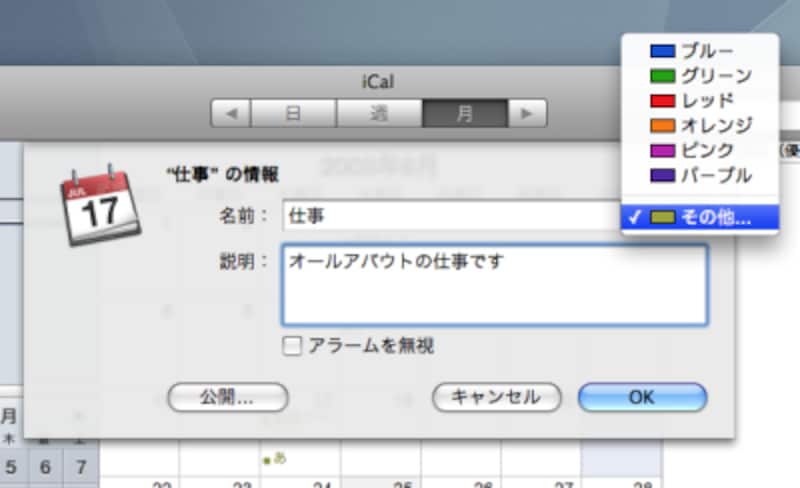
Task: Choose ブルー from the color menu
Action: (x=699, y=51)
